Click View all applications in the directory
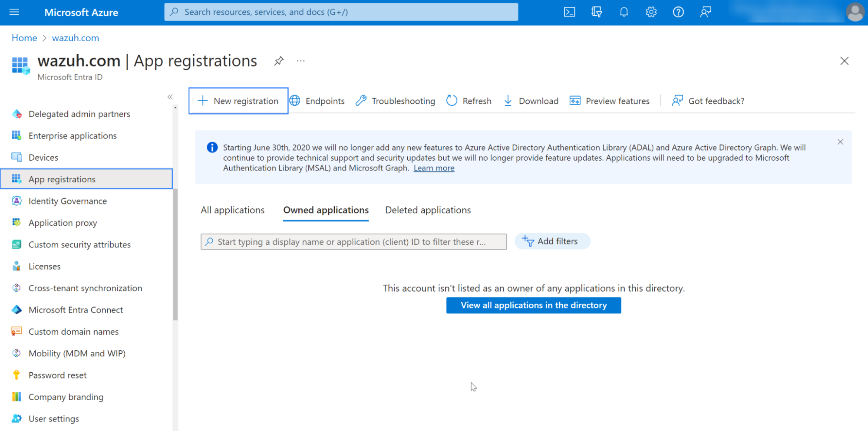Image resolution: width=868 pixels, height=431 pixels. (x=533, y=305)
